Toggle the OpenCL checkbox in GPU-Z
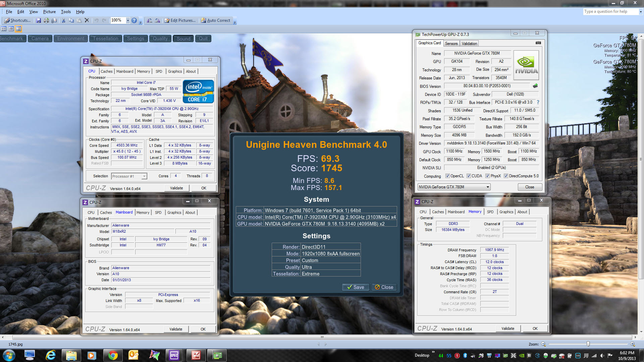The height and width of the screenshot is (362, 644). [x=447, y=176]
